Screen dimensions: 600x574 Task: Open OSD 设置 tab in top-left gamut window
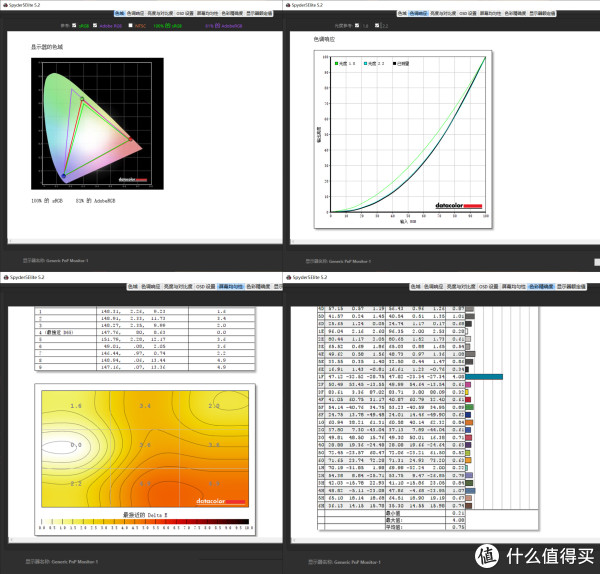[x=185, y=13]
